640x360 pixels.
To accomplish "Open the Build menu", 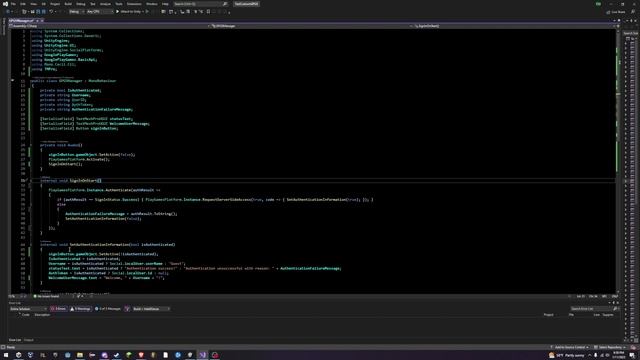I will tap(68, 4).
